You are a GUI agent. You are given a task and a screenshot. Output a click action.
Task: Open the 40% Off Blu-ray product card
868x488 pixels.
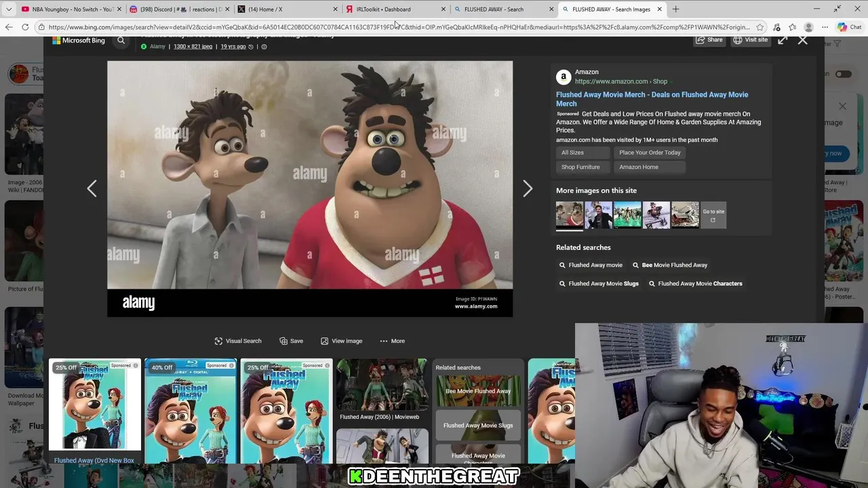click(191, 412)
